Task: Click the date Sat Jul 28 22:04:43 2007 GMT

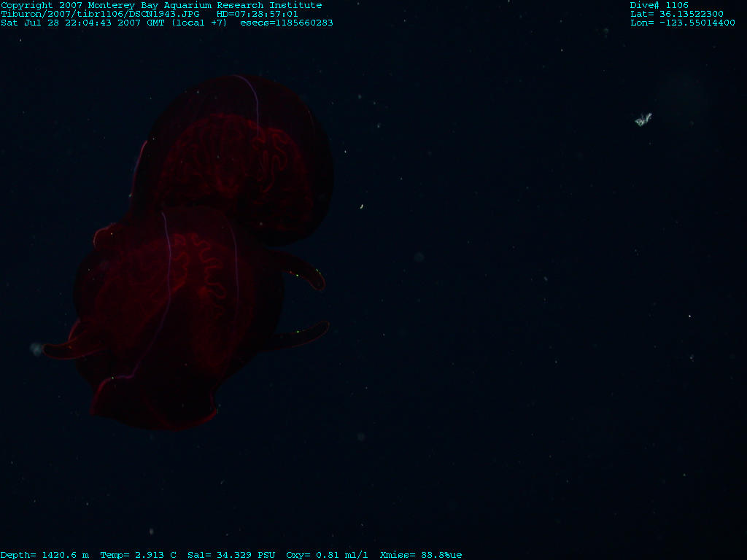Action: 83,23
